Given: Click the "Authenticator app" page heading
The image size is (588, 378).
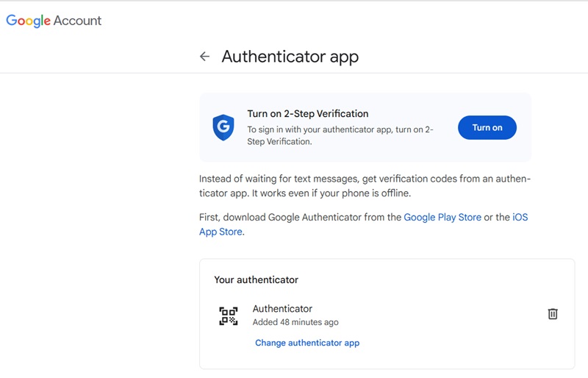Looking at the screenshot, I should click(290, 57).
